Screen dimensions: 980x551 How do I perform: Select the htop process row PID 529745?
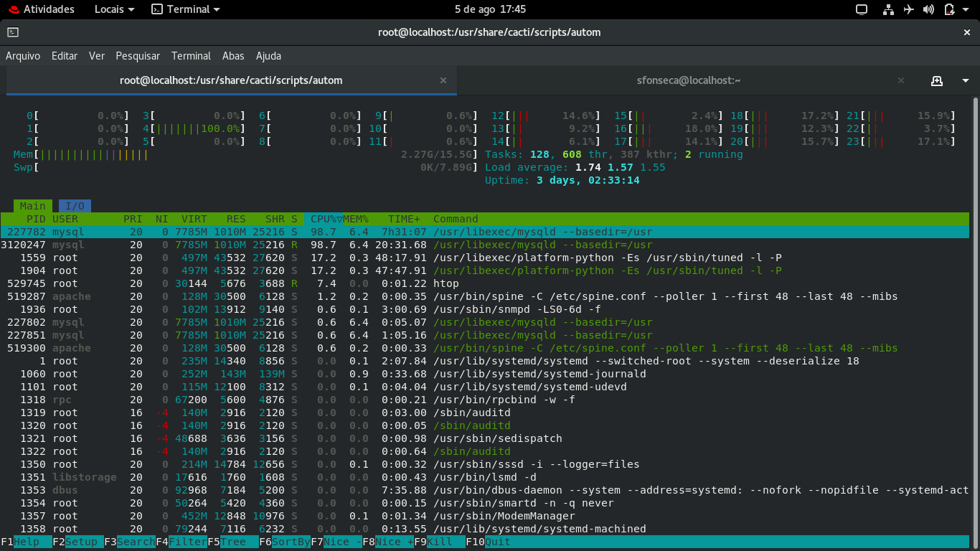tap(485, 283)
